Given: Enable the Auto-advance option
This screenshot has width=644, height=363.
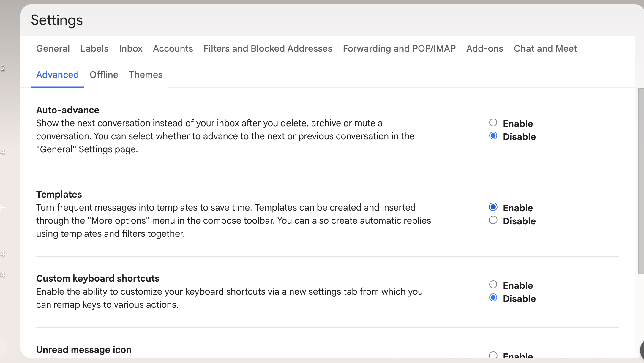Looking at the screenshot, I should click(x=493, y=123).
